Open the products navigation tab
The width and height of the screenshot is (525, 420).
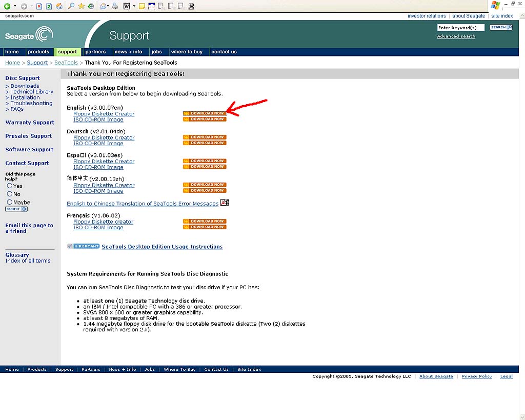[x=38, y=52]
